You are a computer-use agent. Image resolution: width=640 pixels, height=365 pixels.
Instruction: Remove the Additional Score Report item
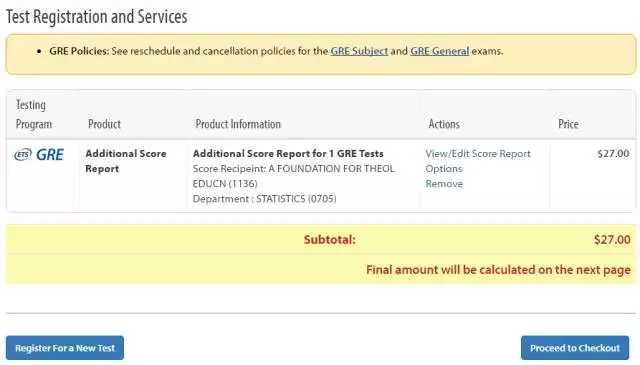pos(444,184)
